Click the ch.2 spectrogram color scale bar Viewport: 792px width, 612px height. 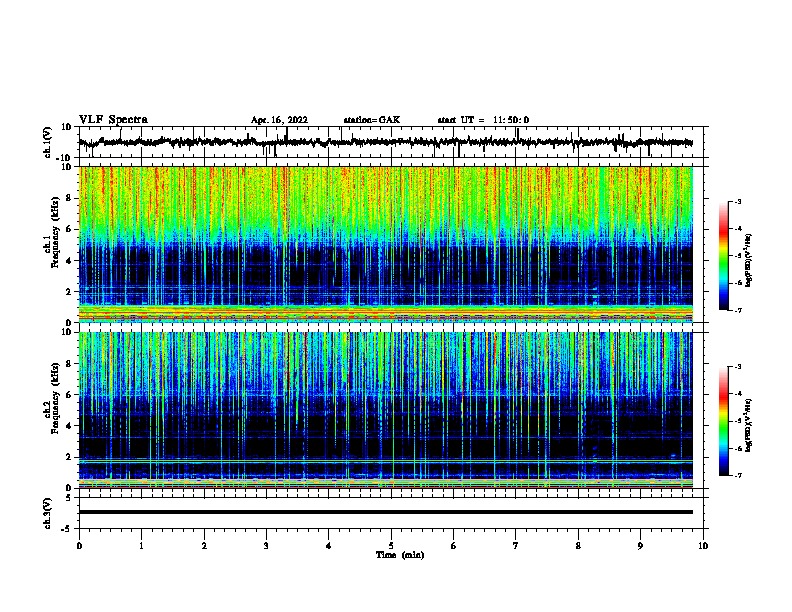(x=724, y=421)
